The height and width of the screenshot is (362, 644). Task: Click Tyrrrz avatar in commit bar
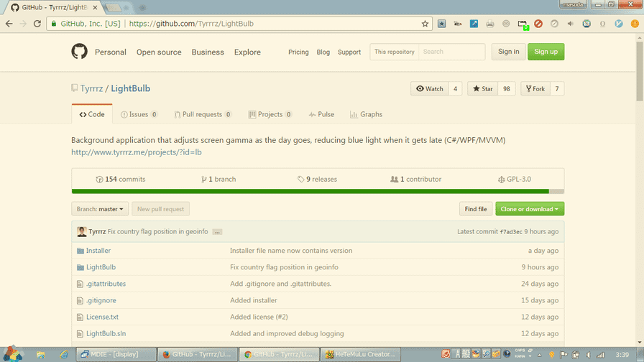pos(82,231)
